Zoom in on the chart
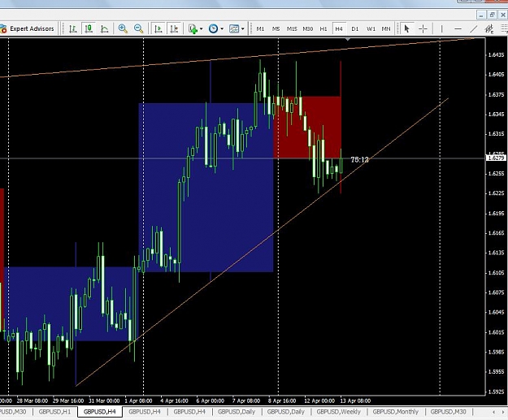 click(x=123, y=28)
